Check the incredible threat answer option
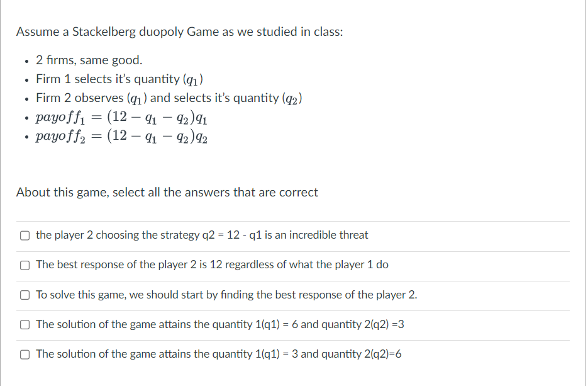Image resolution: width=588 pixels, height=386 pixels. [25, 235]
